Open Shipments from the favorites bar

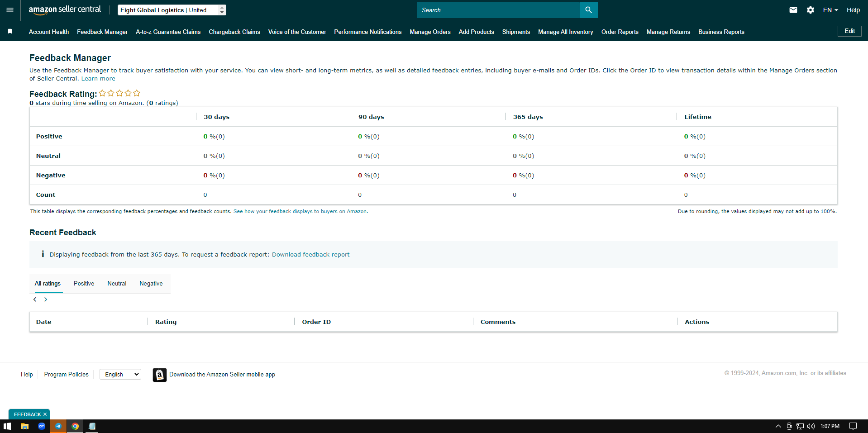point(516,32)
